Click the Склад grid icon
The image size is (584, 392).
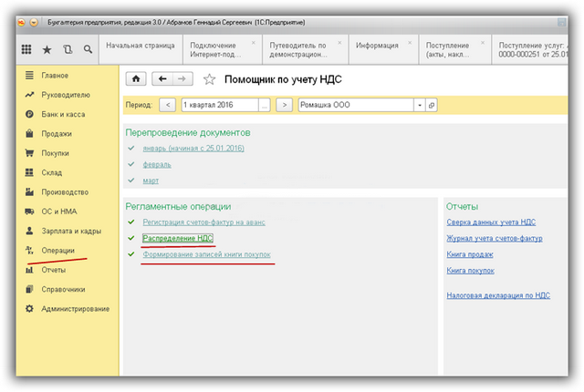(x=29, y=172)
